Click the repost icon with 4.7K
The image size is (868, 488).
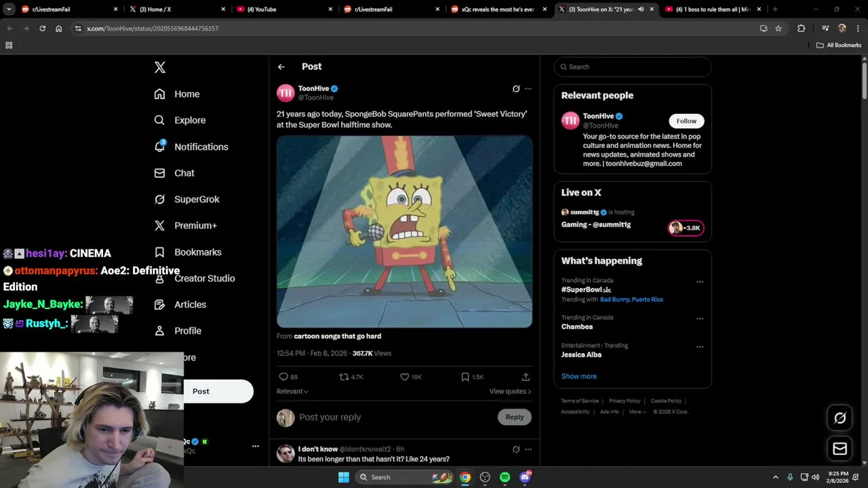tap(344, 377)
